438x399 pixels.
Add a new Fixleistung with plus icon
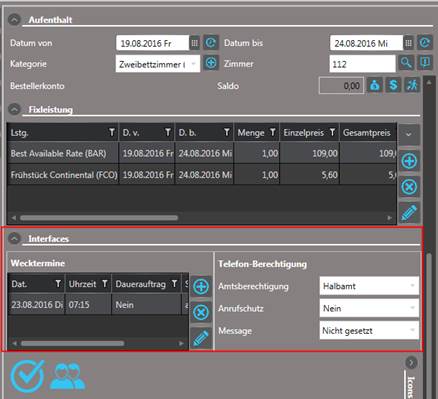409,161
